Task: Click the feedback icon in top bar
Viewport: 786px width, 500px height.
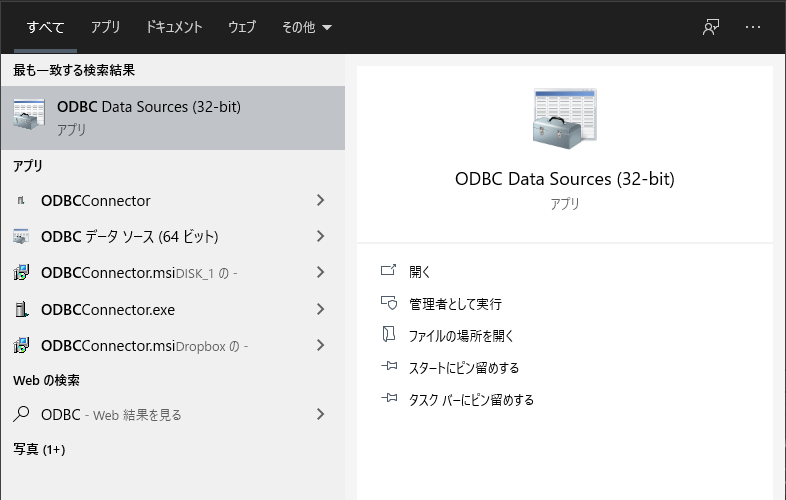Action: pyautogui.click(x=711, y=27)
